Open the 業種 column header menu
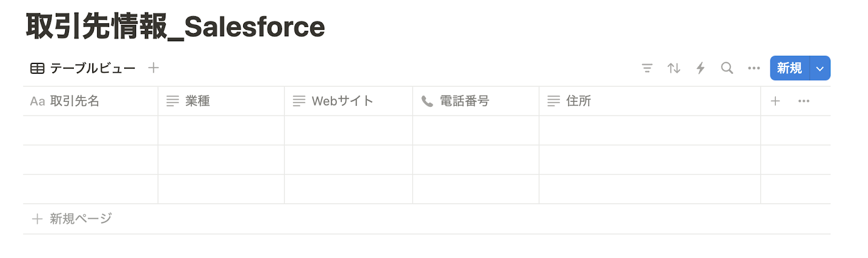Image resolution: width=868 pixels, height=258 pixels. pyautogui.click(x=197, y=101)
